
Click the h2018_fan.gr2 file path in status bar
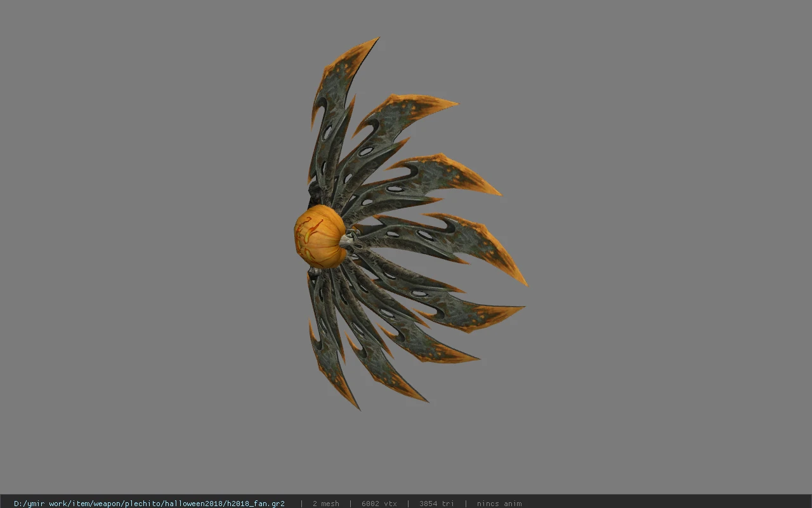click(x=149, y=504)
